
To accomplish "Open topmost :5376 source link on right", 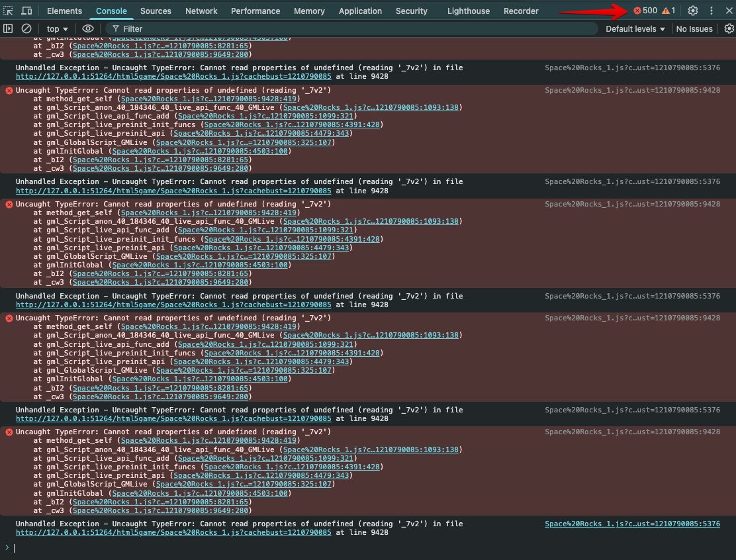I will [632, 68].
